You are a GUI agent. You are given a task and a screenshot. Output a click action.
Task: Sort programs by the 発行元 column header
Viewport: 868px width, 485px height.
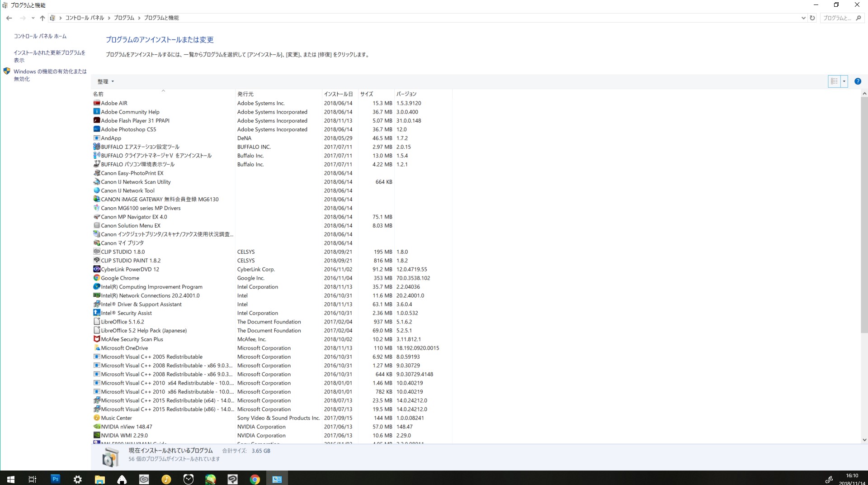[278, 94]
